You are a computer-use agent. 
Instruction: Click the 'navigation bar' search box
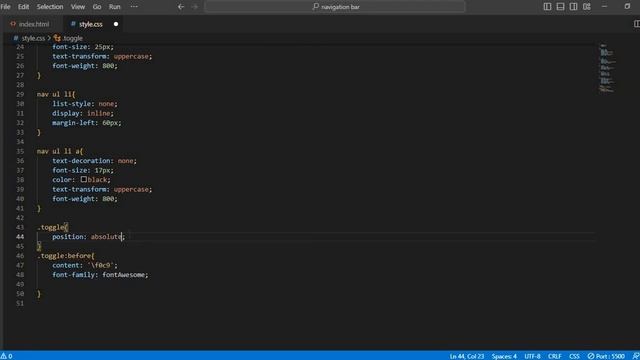(x=335, y=7)
